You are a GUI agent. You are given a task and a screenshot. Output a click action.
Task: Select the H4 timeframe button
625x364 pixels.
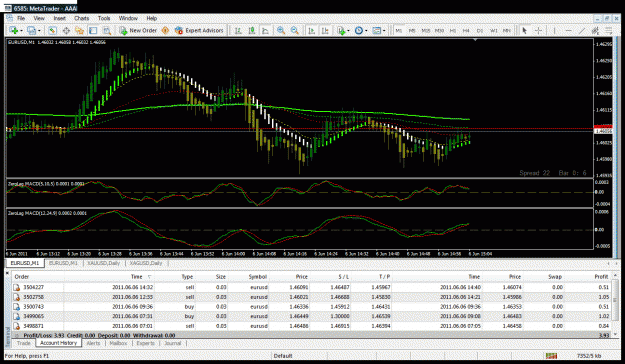point(466,30)
